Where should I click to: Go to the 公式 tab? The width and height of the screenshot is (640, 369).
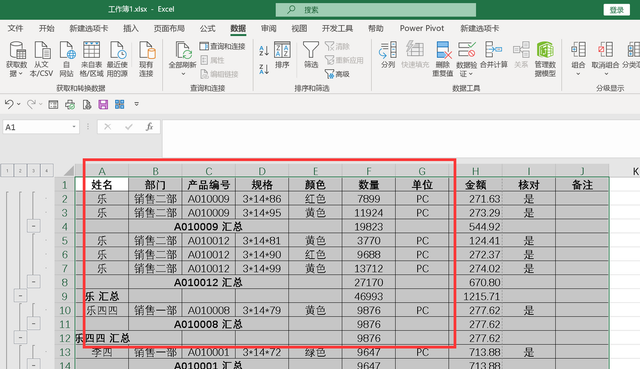pyautogui.click(x=207, y=28)
